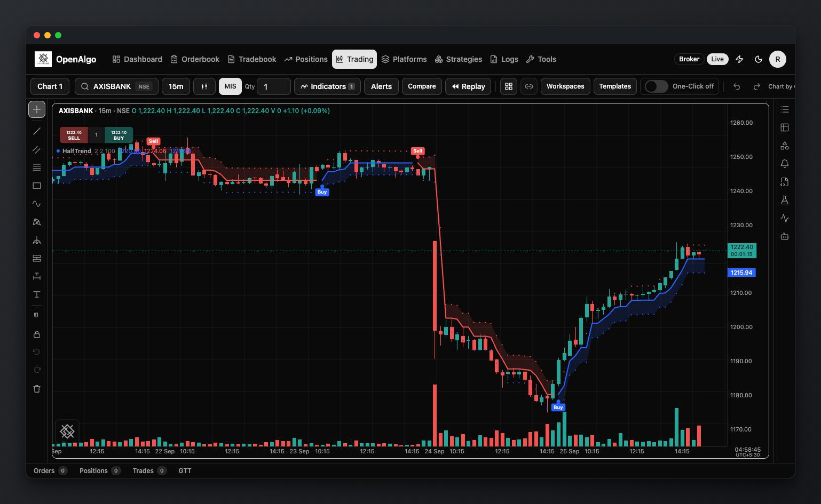Image resolution: width=821 pixels, height=504 pixels.
Task: Switch to the Positions bottom tab
Action: pyautogui.click(x=100, y=471)
